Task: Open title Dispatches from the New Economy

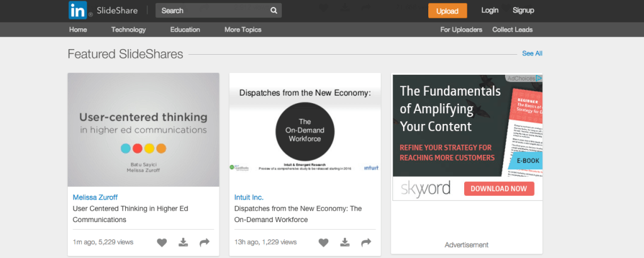Action: (x=298, y=214)
